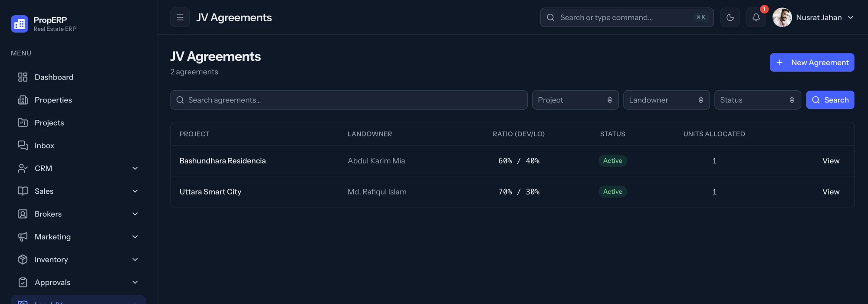Click the magnifier icon in the command search
The height and width of the screenshot is (304, 868).
[x=551, y=17]
